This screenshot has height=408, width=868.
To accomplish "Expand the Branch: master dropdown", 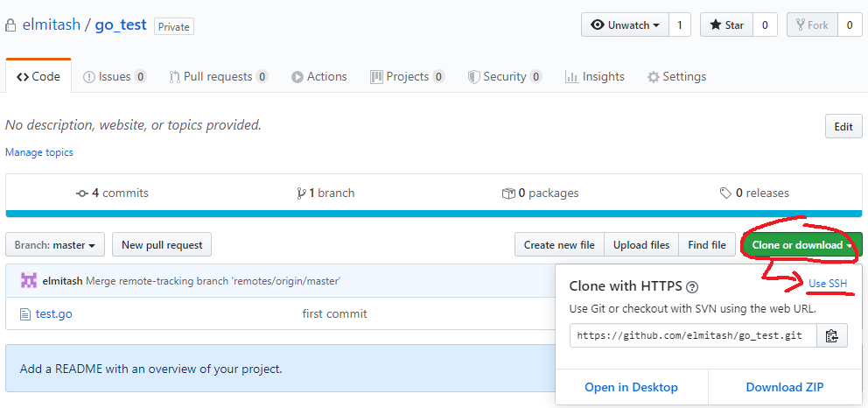I will [x=55, y=244].
